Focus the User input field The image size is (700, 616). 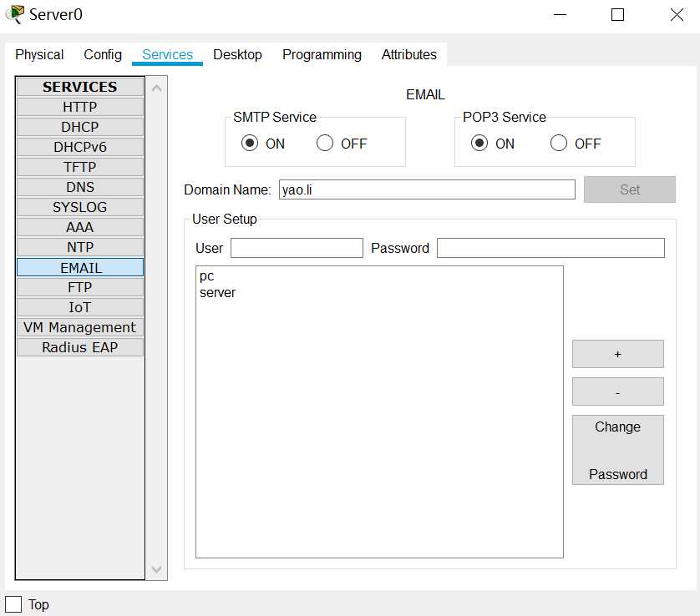[x=297, y=248]
